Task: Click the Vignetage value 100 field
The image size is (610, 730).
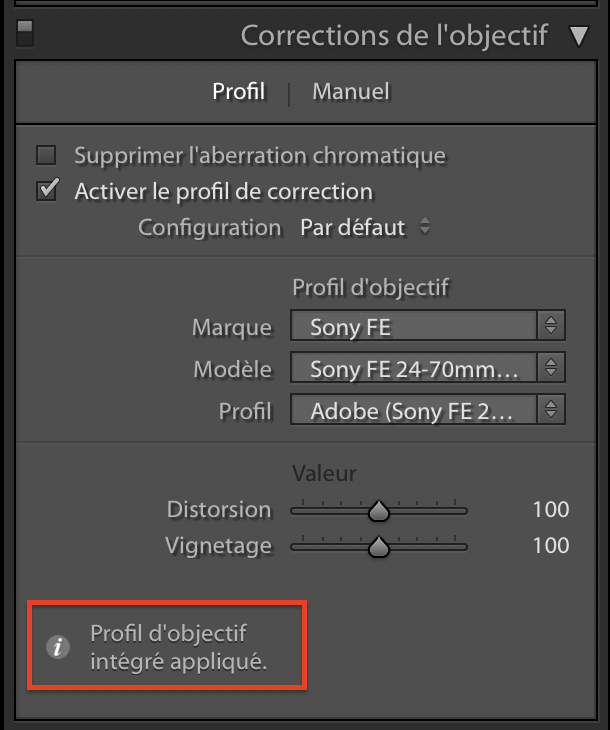Action: click(550, 546)
